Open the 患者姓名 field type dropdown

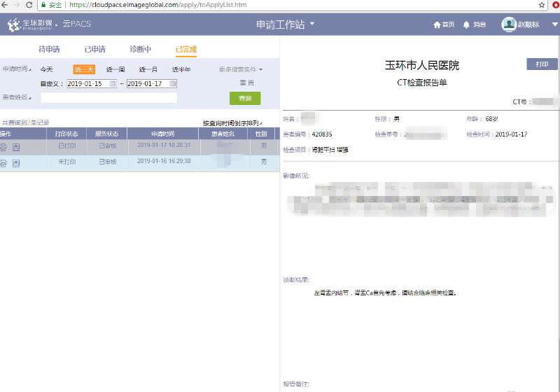pos(17,97)
